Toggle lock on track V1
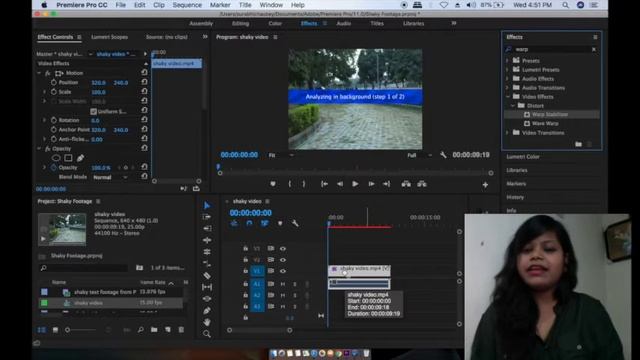Image resolution: width=640 pixels, height=360 pixels. coord(245,271)
